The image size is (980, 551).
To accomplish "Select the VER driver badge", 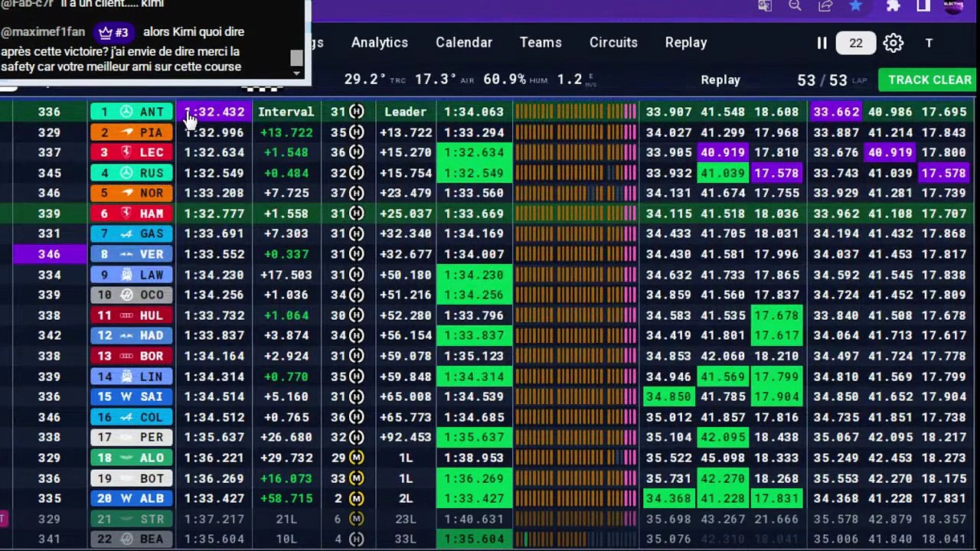I will pyautogui.click(x=132, y=254).
